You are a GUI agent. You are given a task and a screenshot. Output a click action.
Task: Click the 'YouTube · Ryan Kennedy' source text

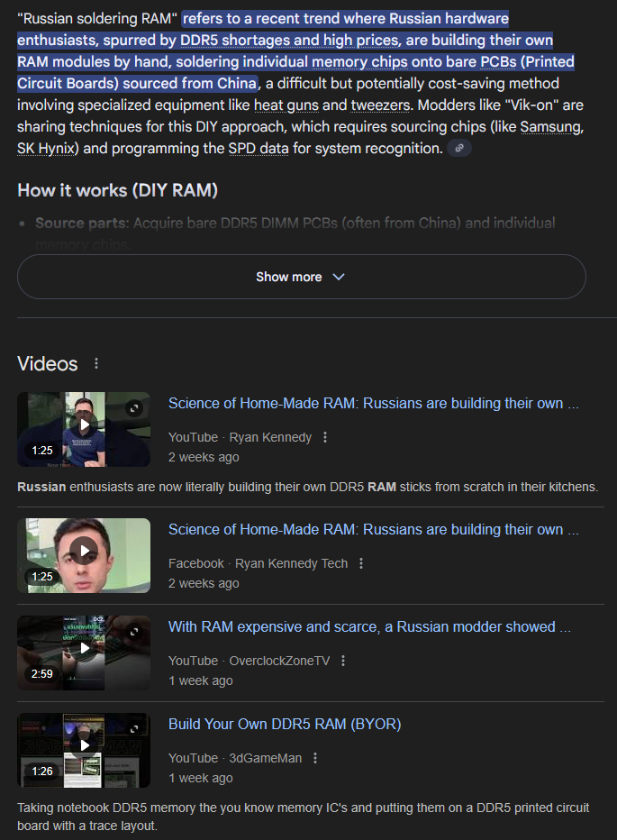pyautogui.click(x=240, y=437)
